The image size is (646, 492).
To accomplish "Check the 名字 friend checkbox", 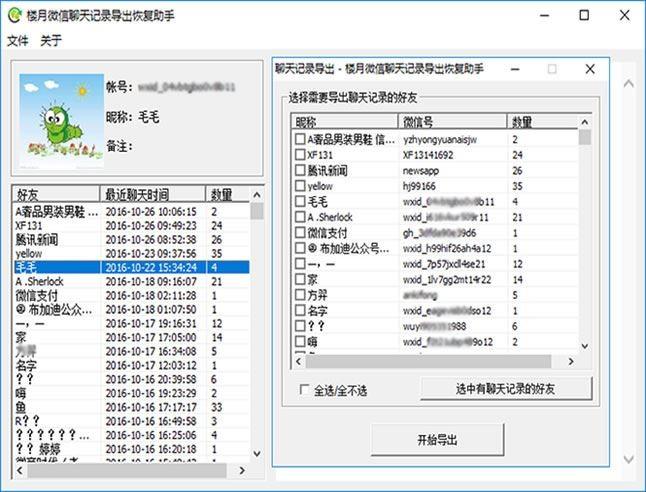I will [x=300, y=310].
